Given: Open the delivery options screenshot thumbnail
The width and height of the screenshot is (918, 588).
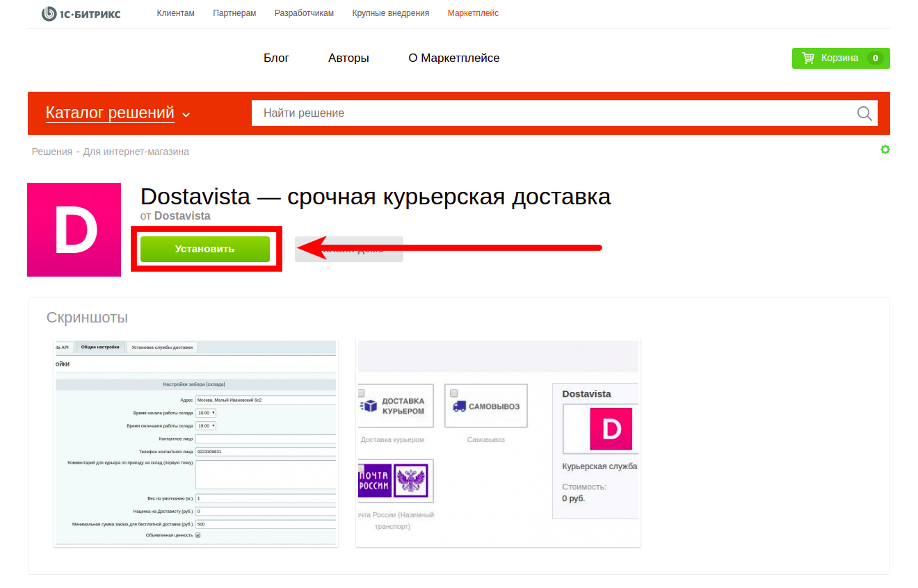Looking at the screenshot, I should pos(498,443).
